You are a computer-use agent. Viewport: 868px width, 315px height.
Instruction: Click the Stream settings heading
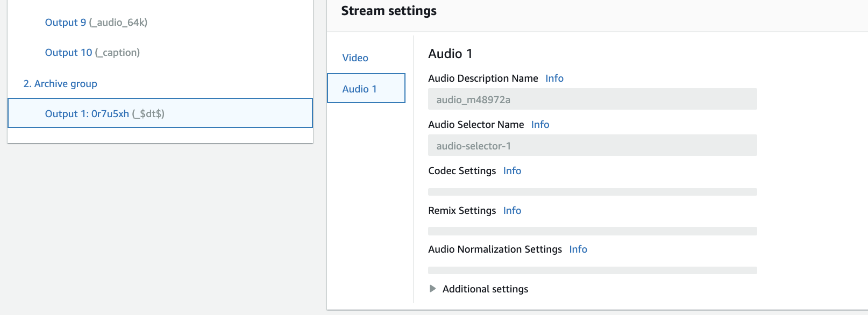389,11
